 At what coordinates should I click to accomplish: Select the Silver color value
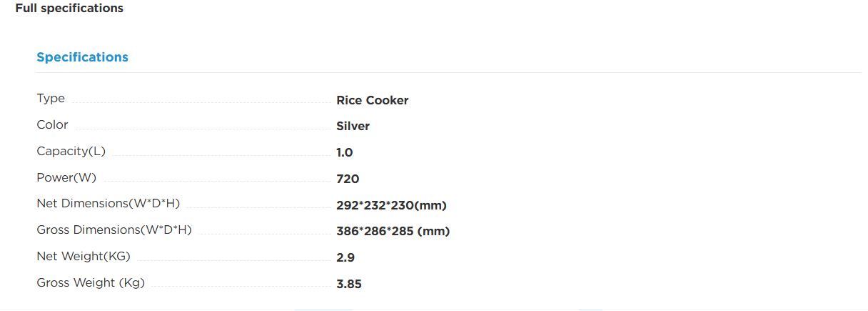[353, 127]
